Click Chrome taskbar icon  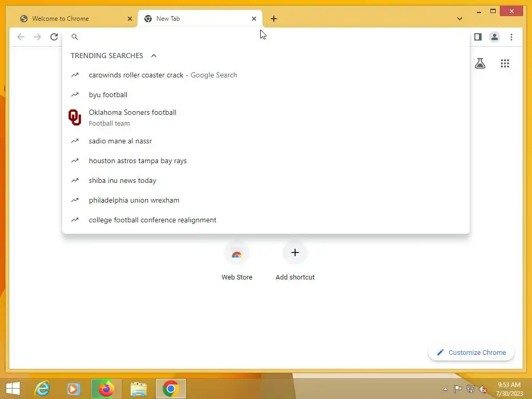170,389
